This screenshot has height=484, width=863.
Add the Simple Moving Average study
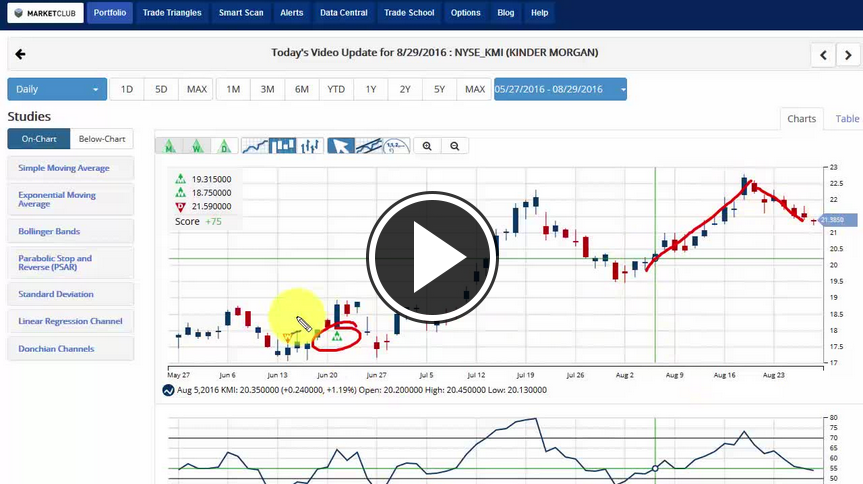point(70,168)
